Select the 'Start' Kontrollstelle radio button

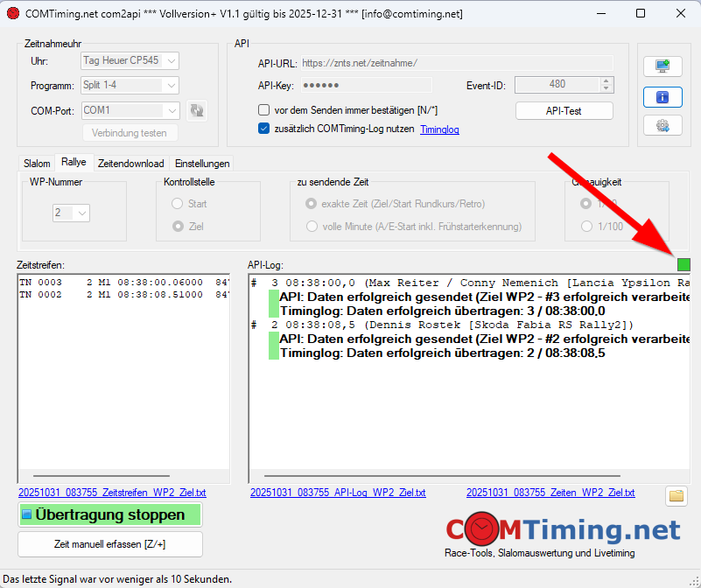coord(178,204)
